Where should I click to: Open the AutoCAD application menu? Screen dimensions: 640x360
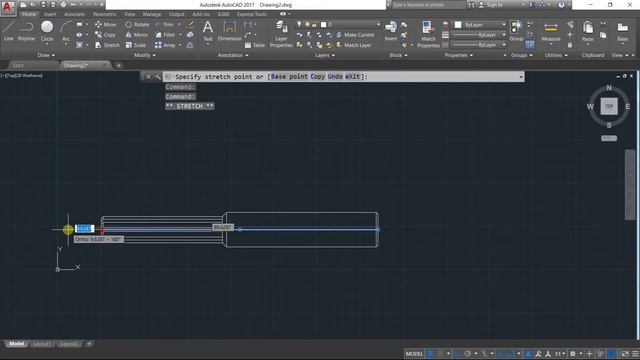(x=8, y=8)
